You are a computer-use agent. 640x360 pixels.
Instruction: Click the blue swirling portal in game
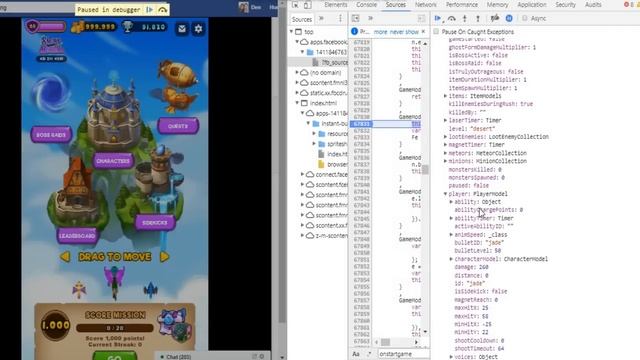point(51,92)
